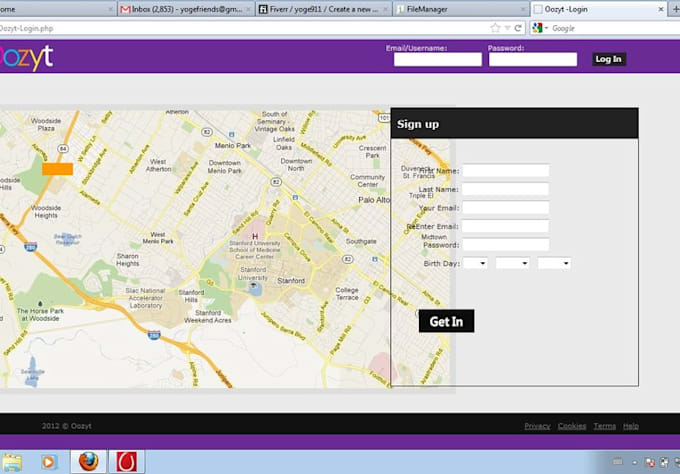This screenshot has width=680, height=474.
Task: Open Windows Media Player from taskbar
Action: (49, 462)
